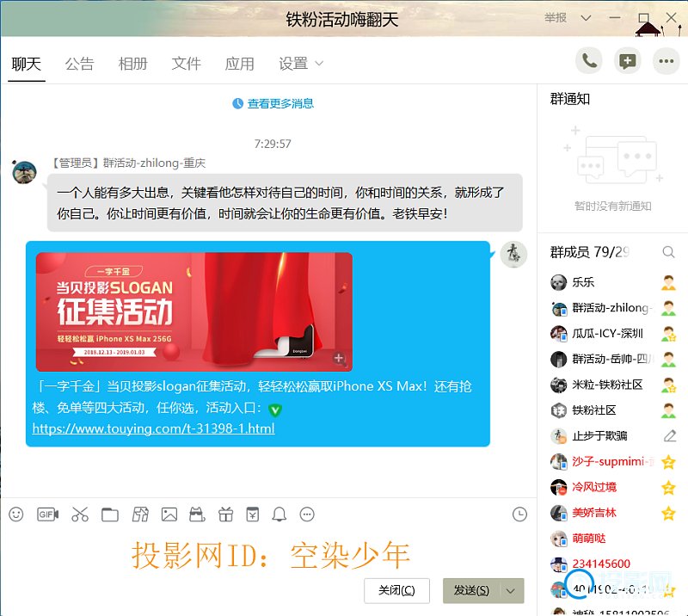Viewport: 688px width, 616px height.
Task: Click the plus icon on the banner image
Action: pyautogui.click(x=339, y=358)
